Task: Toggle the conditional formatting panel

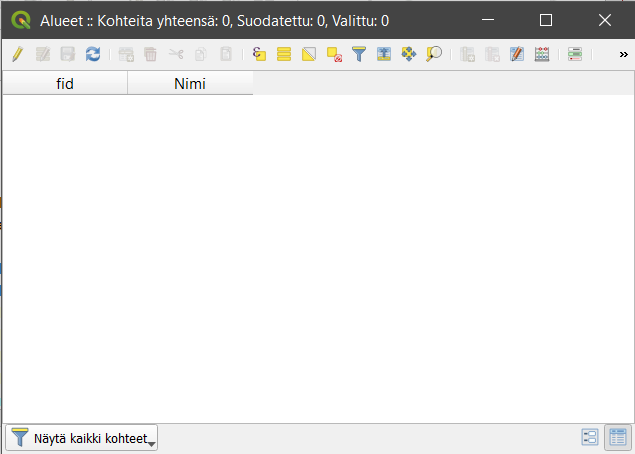Action: [574, 54]
